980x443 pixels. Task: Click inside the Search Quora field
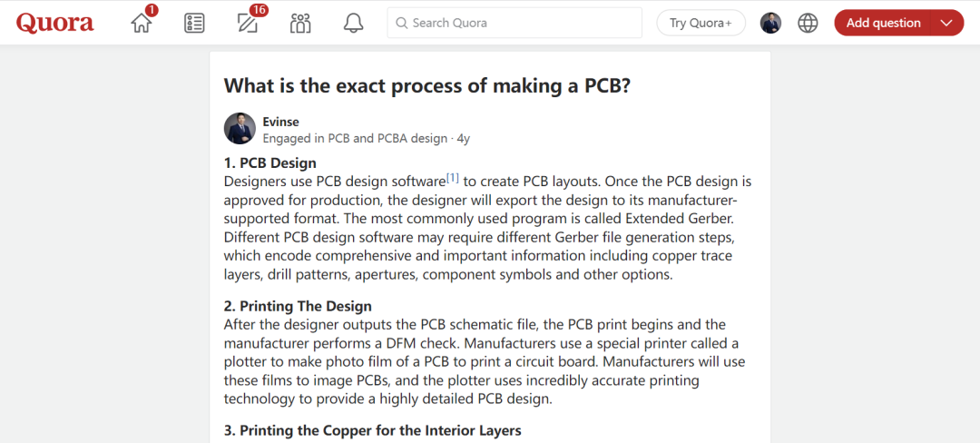517,23
